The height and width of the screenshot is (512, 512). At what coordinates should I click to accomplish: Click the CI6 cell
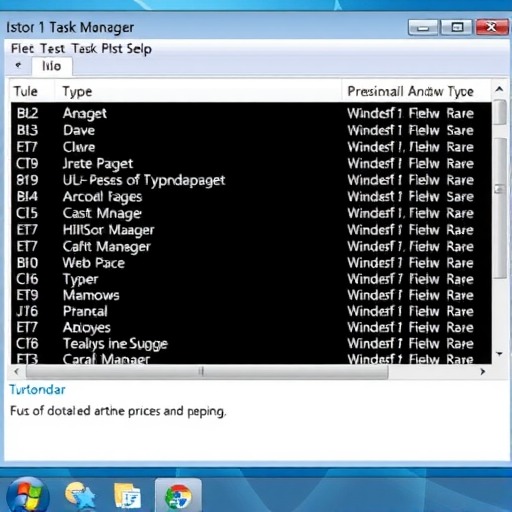[27, 279]
